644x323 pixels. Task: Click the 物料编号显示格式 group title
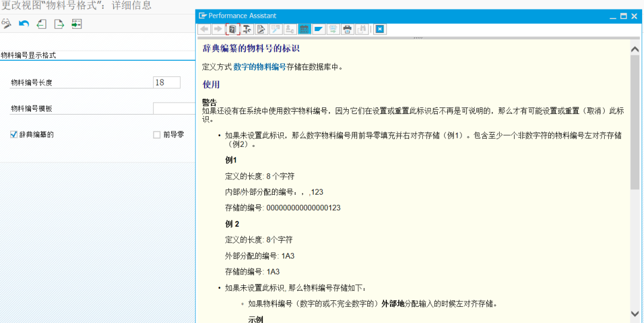pyautogui.click(x=29, y=56)
